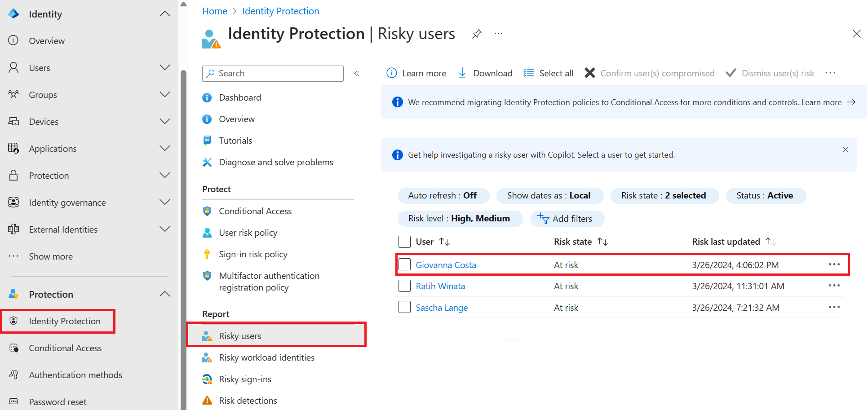This screenshot has width=868, height=410.
Task: Click the Conditional Access shield icon
Action: pos(14,348)
